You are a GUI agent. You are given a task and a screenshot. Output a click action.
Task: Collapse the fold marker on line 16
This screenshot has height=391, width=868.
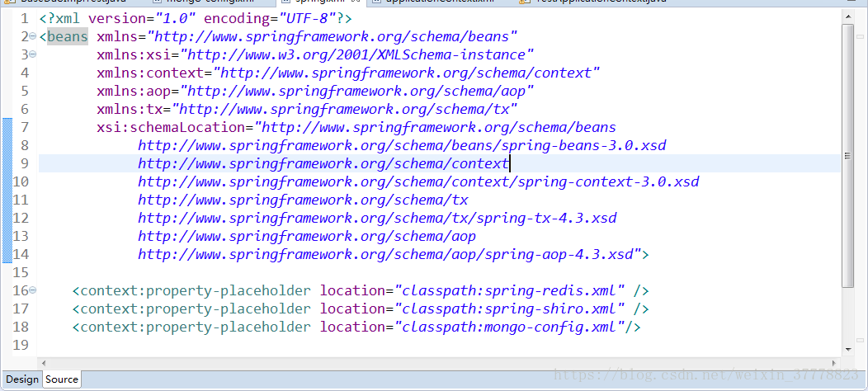coord(33,290)
